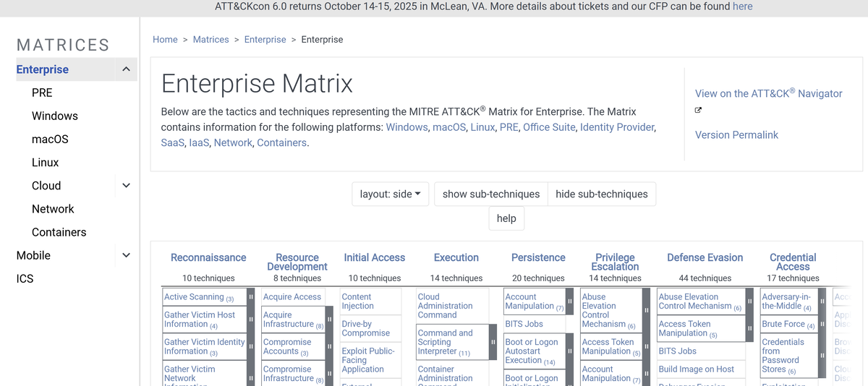
Task: Expand Active Scanning sub-techniques handle
Action: tap(251, 297)
